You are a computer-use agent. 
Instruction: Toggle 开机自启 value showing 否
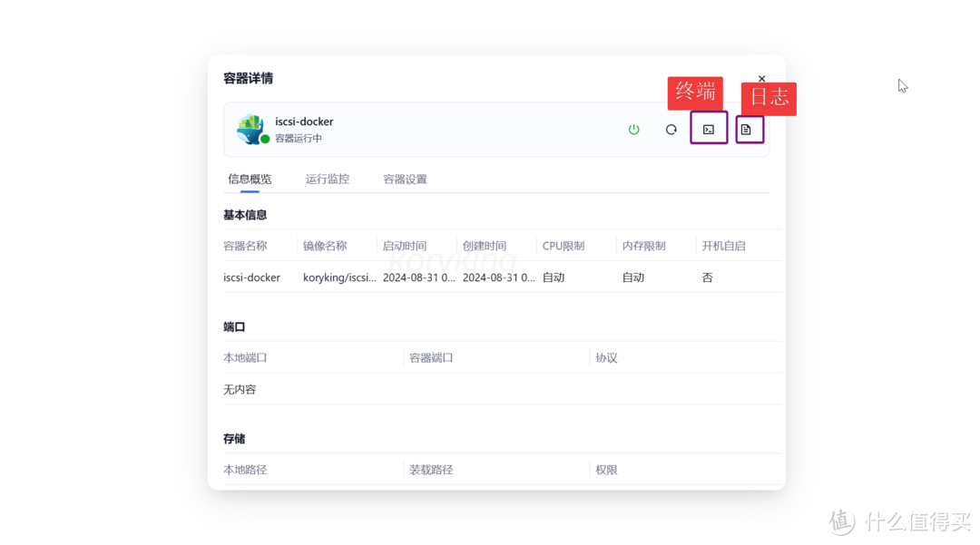[707, 277]
